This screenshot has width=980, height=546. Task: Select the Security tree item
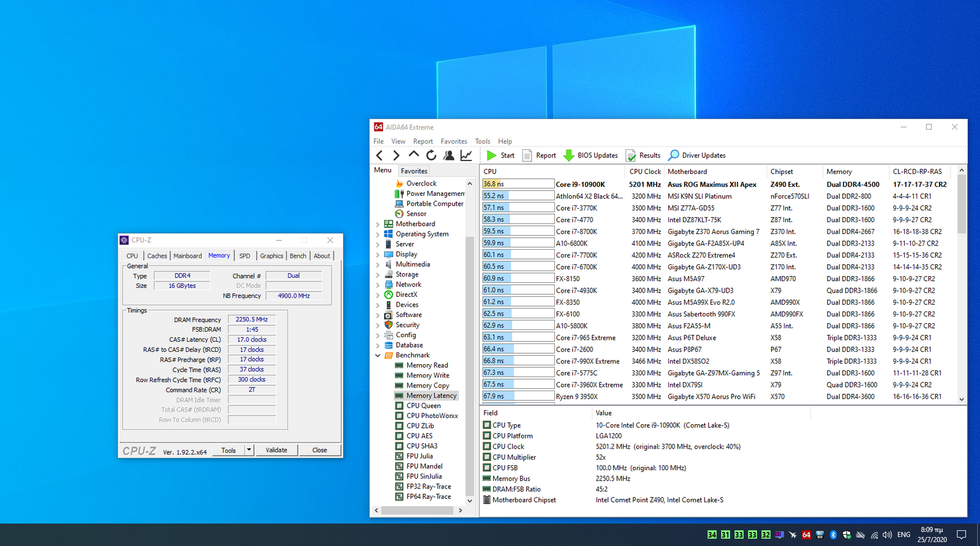pos(407,325)
